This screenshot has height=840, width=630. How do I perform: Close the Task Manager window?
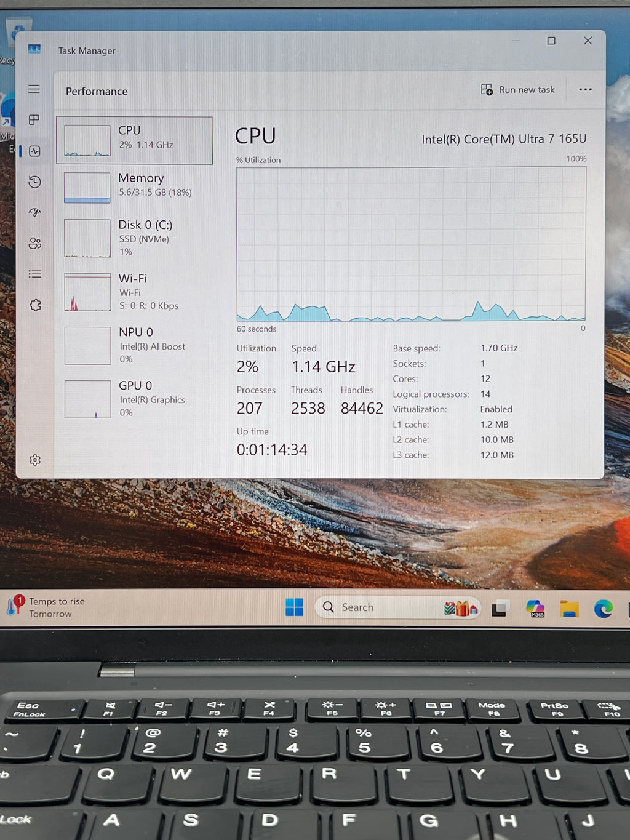tap(588, 41)
